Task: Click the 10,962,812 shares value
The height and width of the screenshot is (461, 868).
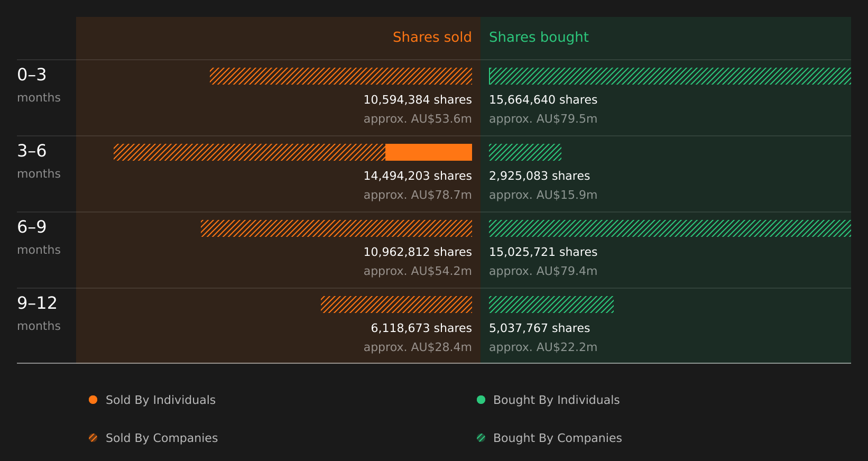Action: 418,252
